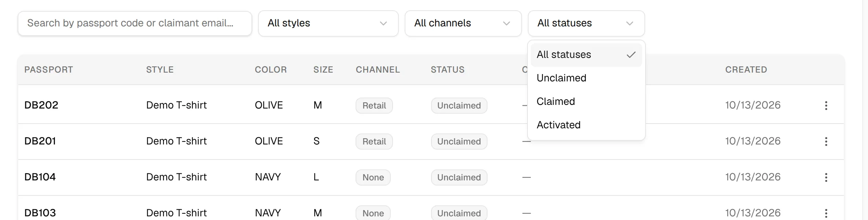Click passport code DB202
The height and width of the screenshot is (220, 868).
click(x=41, y=105)
